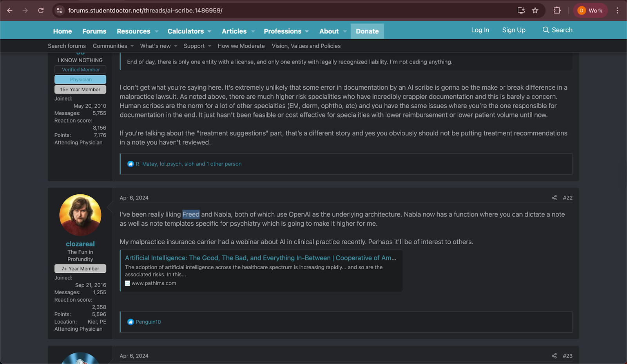Click Apr 6, 2024 date on post #22

(134, 198)
